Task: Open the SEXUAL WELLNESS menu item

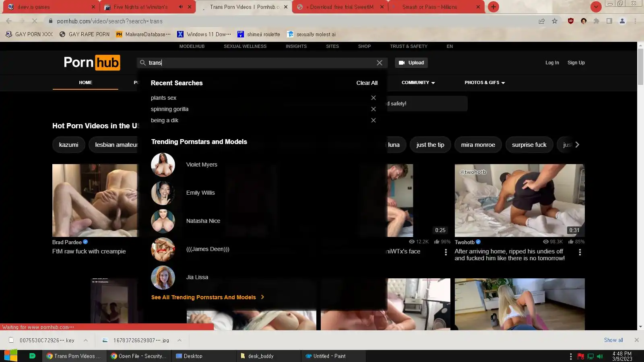Action: (245, 46)
